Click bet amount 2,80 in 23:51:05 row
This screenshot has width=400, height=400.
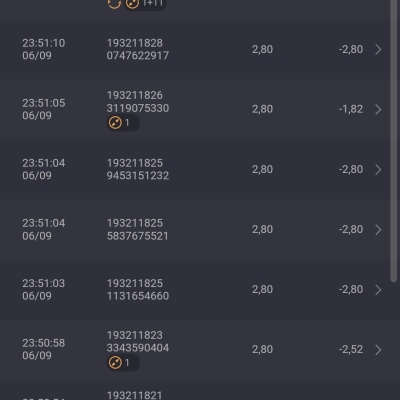tap(262, 109)
